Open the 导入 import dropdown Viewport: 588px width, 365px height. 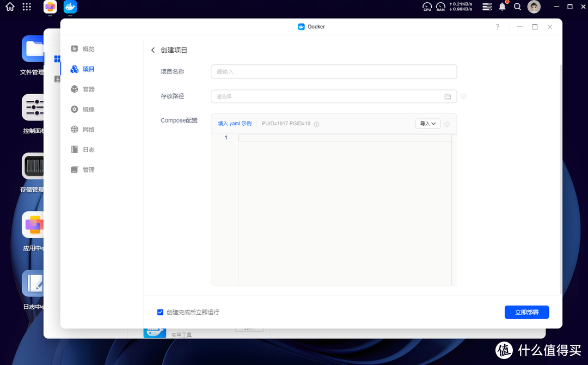click(x=428, y=123)
